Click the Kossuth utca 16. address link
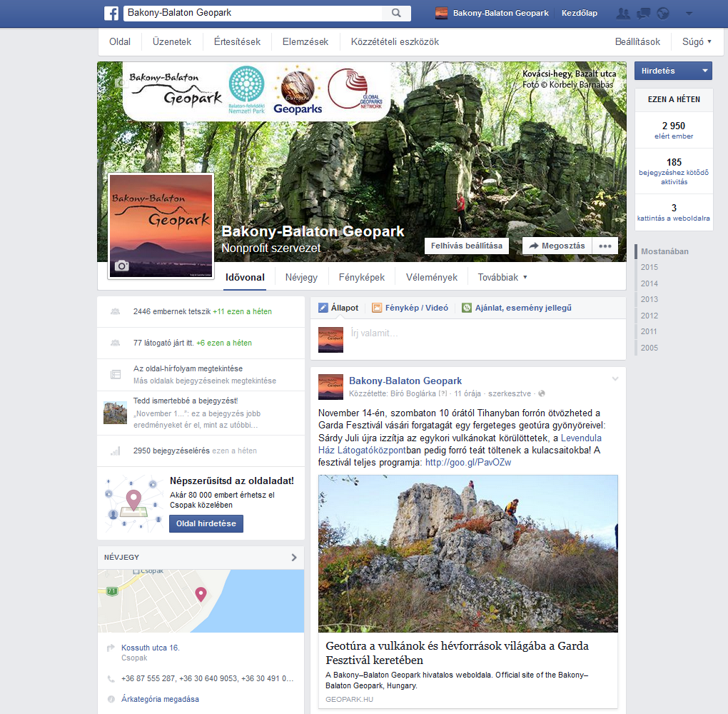728x714 pixels. (x=151, y=648)
